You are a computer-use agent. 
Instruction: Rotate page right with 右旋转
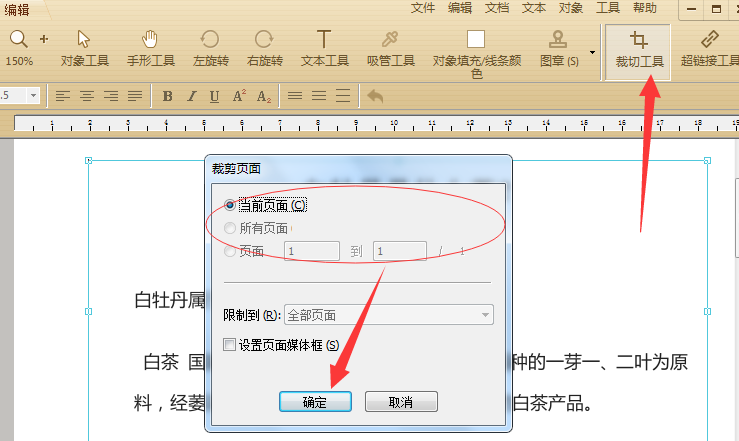point(264,48)
